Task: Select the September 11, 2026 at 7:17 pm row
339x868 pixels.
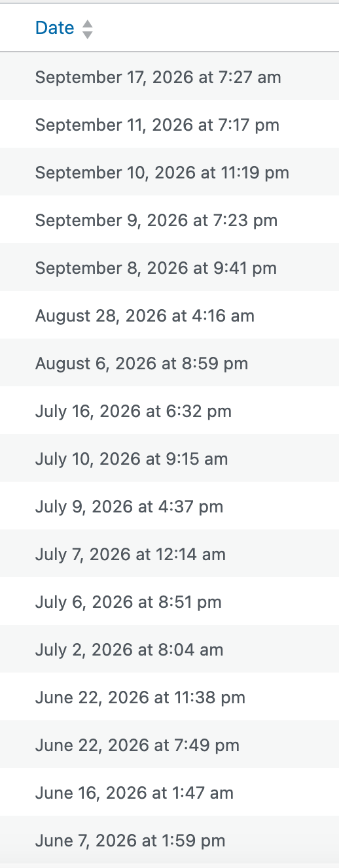Action: coord(169,124)
